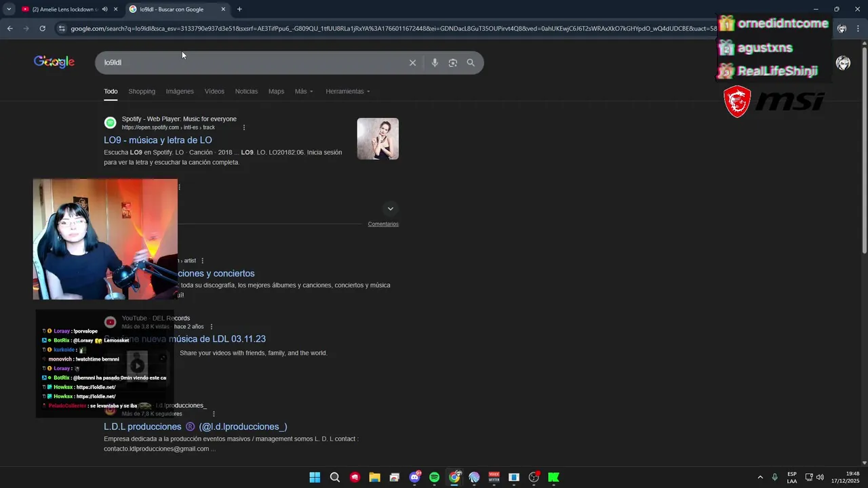Open three-dot menu for YouTube DEL Records result
Image resolution: width=868 pixels, height=488 pixels.
tap(212, 327)
